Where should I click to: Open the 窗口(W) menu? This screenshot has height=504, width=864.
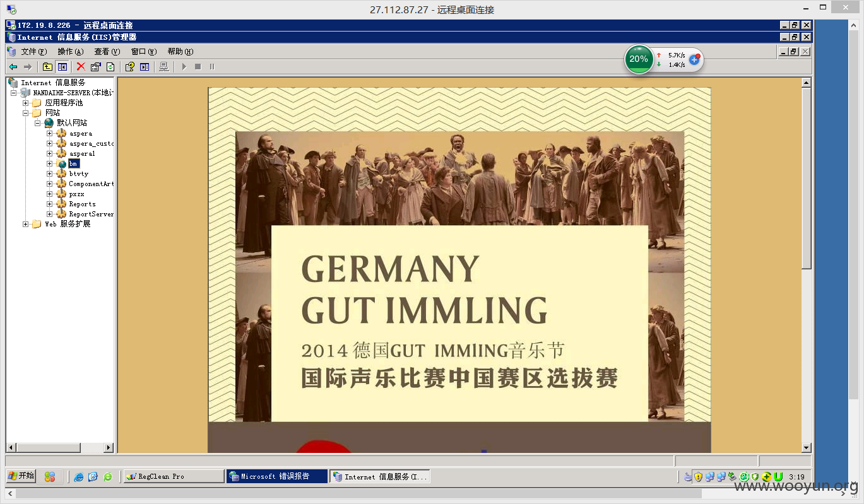point(143,52)
